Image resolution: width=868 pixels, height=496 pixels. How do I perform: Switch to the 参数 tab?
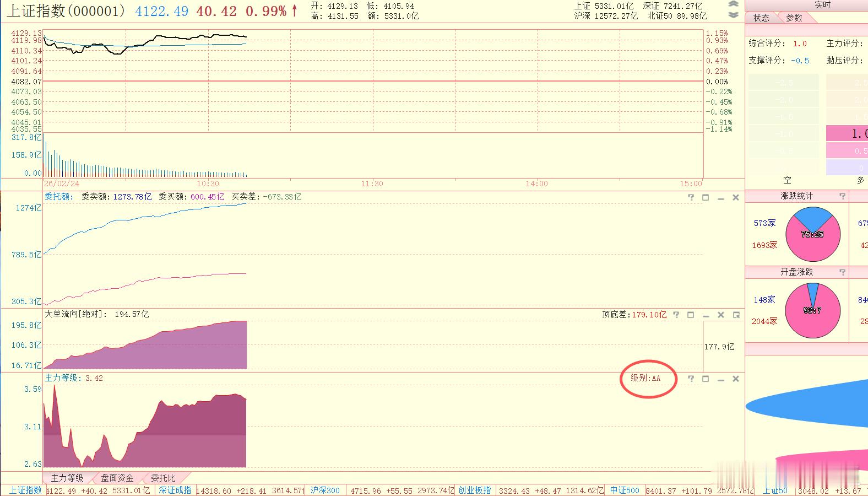[794, 18]
